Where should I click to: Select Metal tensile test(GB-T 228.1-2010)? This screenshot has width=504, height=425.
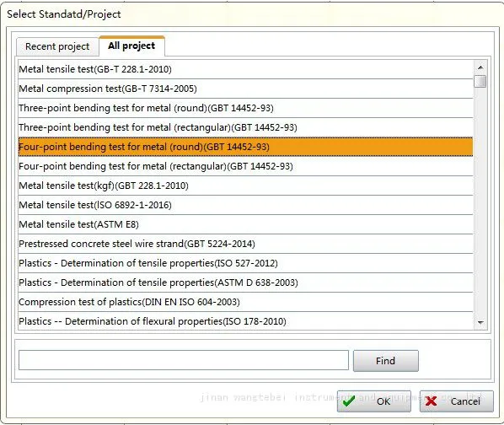point(245,69)
